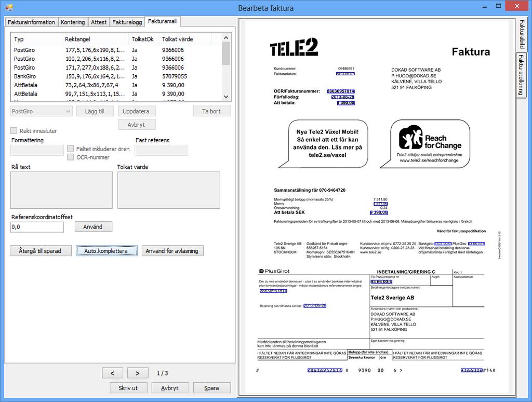Click the Skriv ut button
This screenshot has width=532, height=402.
128,388
